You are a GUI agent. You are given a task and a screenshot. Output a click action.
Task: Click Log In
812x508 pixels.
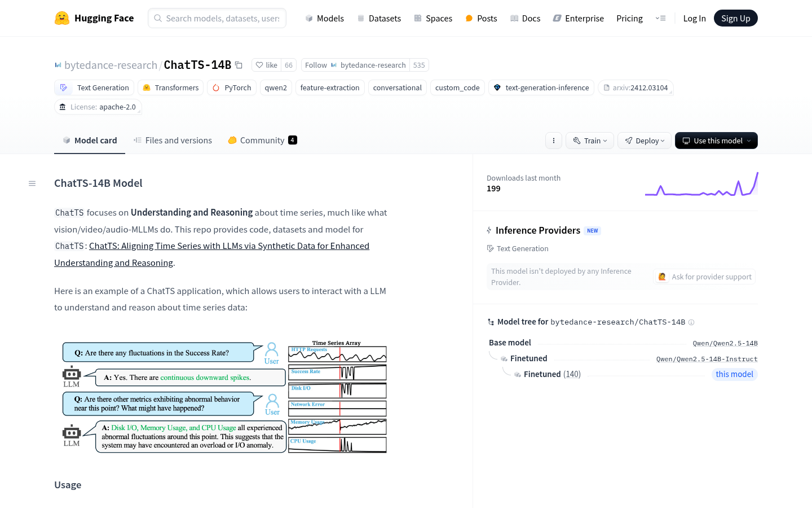(x=694, y=18)
